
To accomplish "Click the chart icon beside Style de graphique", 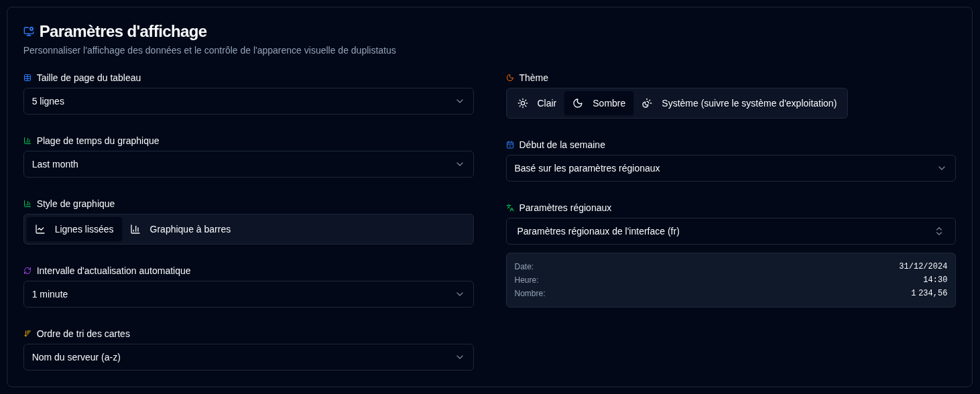I will pos(27,204).
